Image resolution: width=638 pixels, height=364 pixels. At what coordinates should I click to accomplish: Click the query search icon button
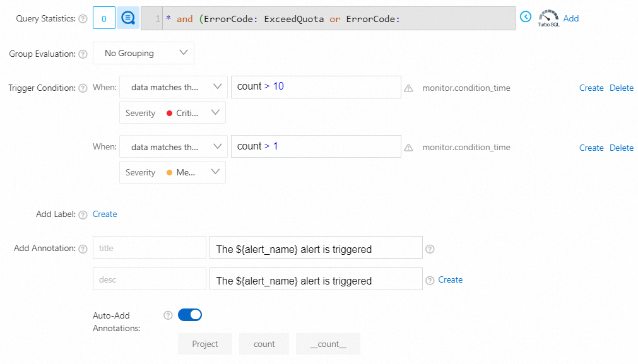128,18
